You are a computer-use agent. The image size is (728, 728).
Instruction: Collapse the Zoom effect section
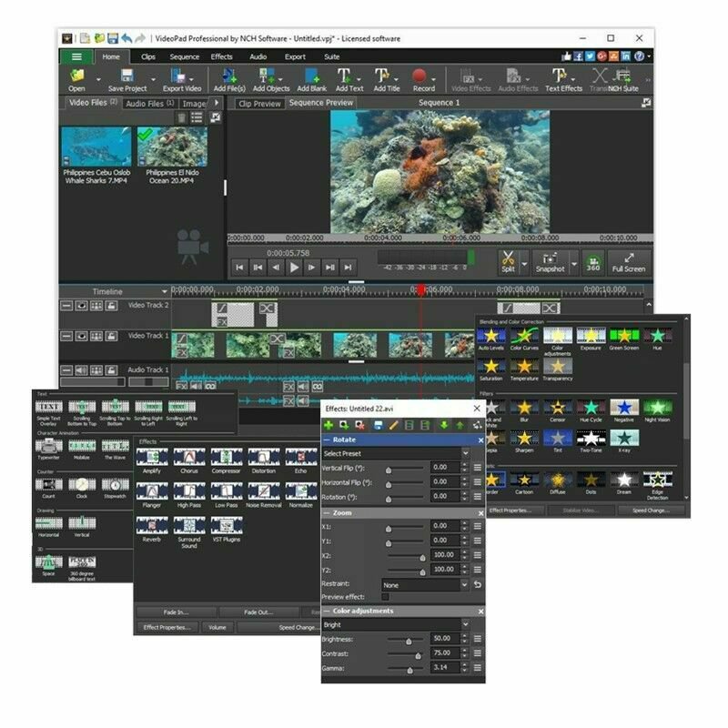click(327, 513)
